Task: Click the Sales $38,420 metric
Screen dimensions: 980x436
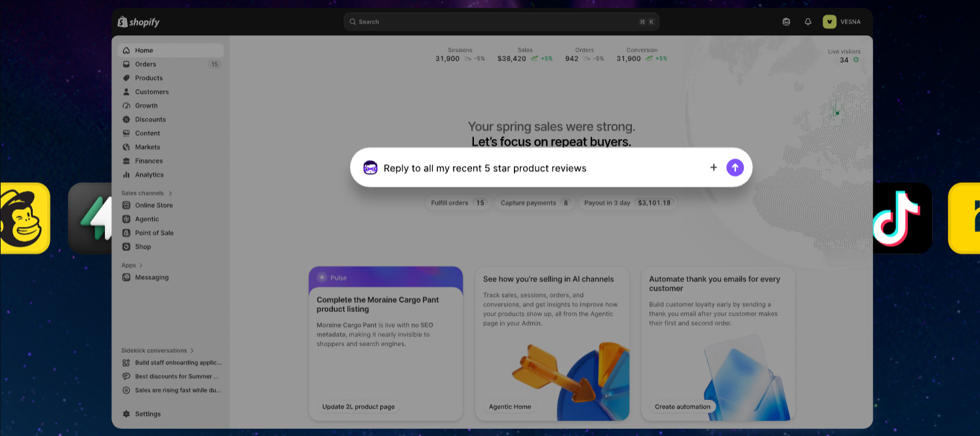Action: coord(524,55)
